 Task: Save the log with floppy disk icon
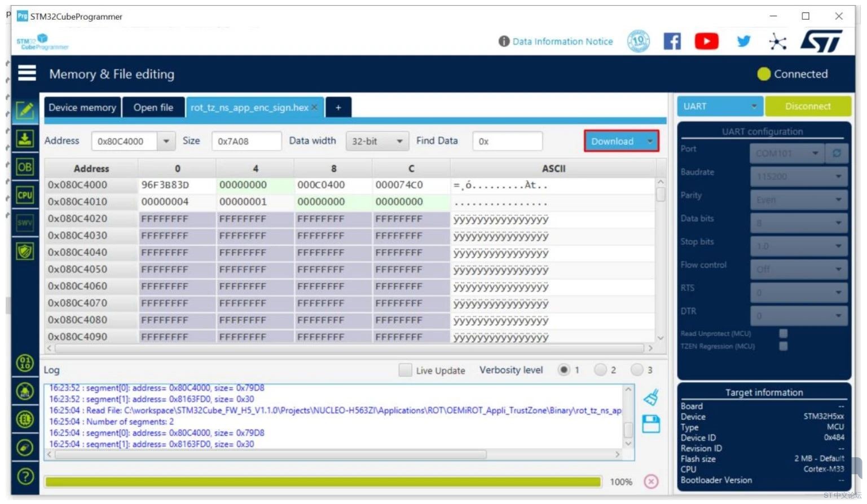point(651,424)
